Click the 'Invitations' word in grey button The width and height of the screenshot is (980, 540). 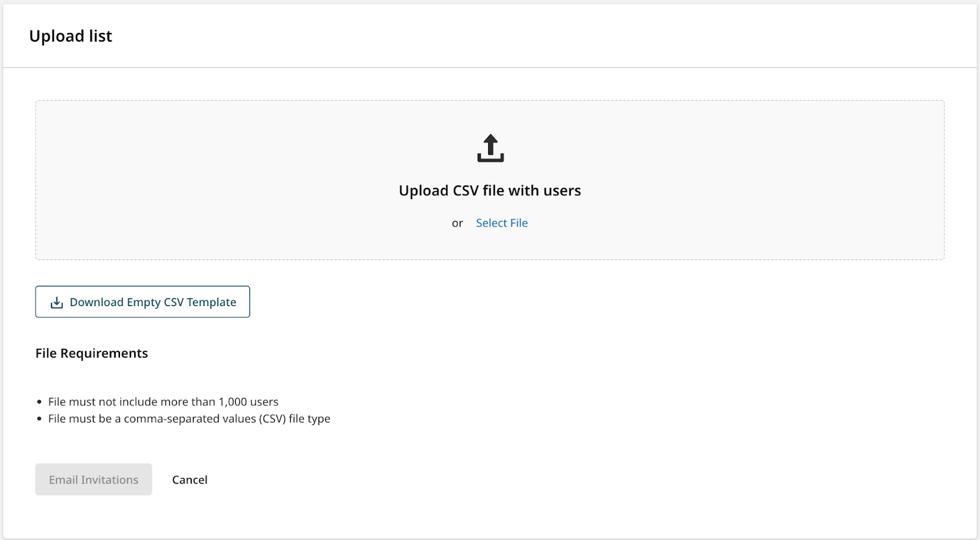click(x=110, y=480)
